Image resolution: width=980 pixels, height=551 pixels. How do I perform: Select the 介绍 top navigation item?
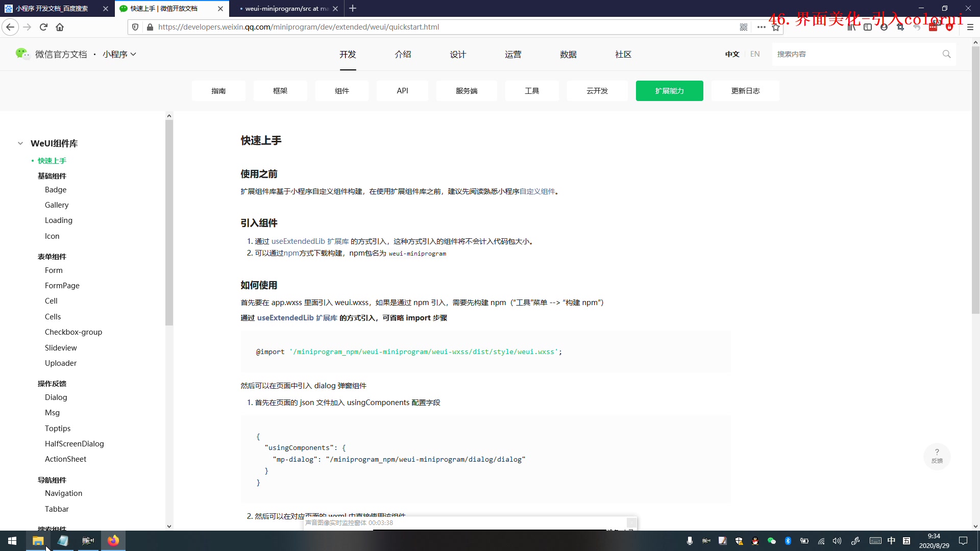tap(403, 54)
